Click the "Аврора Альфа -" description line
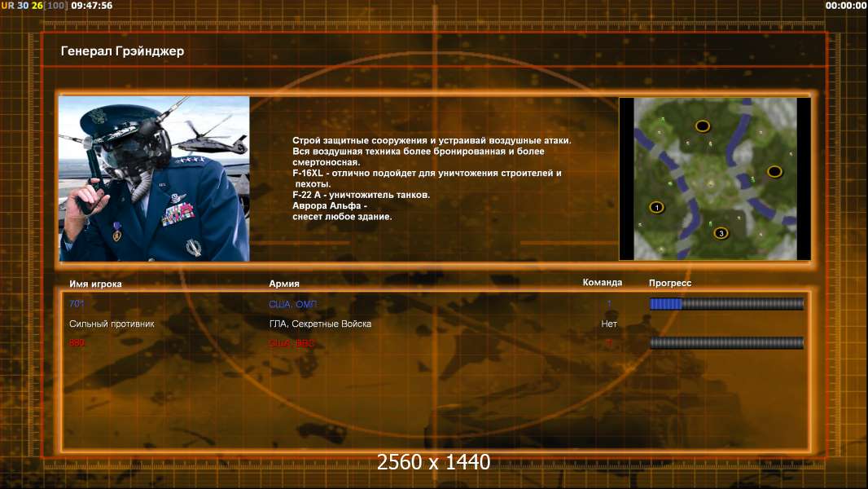868x489 pixels. [x=330, y=205]
